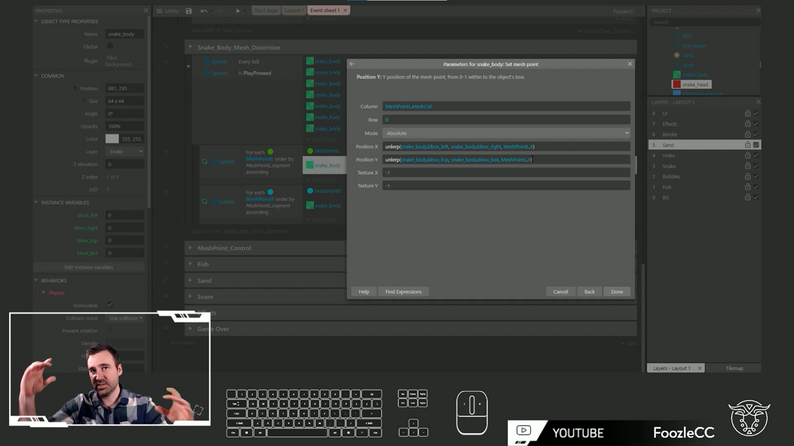
Task: Toggle the lock icon on Bubbles layer
Action: coord(747,176)
